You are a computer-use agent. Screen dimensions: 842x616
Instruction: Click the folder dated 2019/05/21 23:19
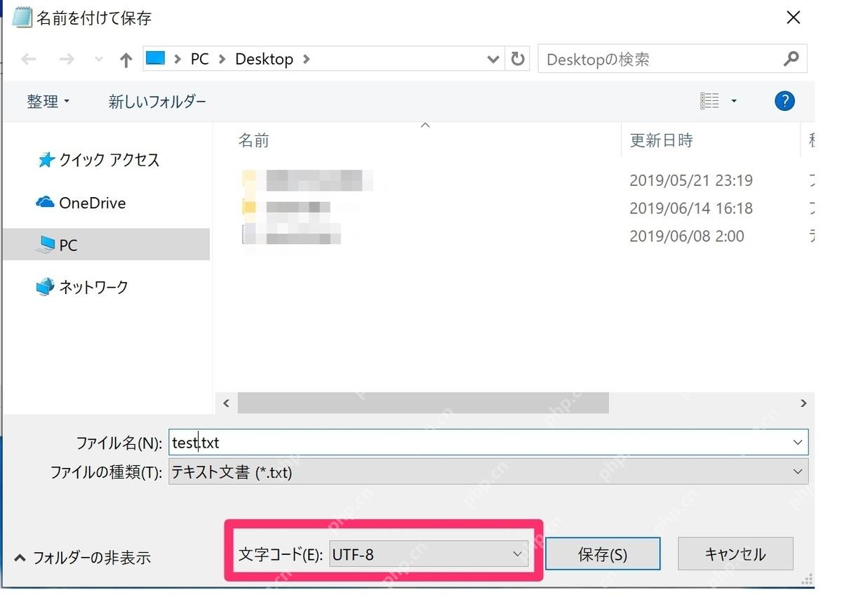(x=306, y=180)
